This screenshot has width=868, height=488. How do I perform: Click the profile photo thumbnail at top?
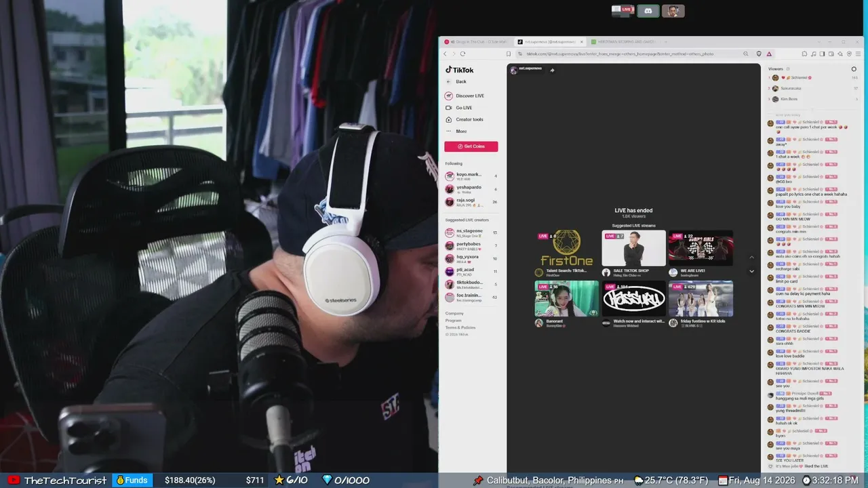pyautogui.click(x=673, y=11)
